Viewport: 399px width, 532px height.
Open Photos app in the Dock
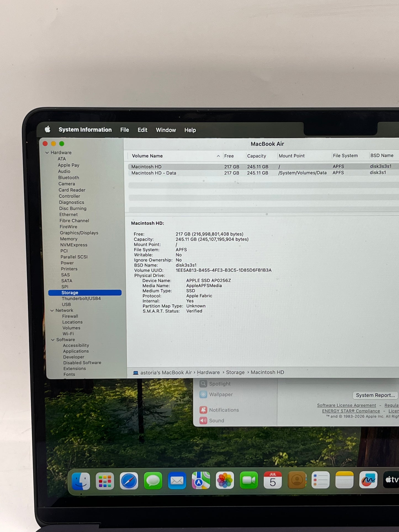pos(225,480)
